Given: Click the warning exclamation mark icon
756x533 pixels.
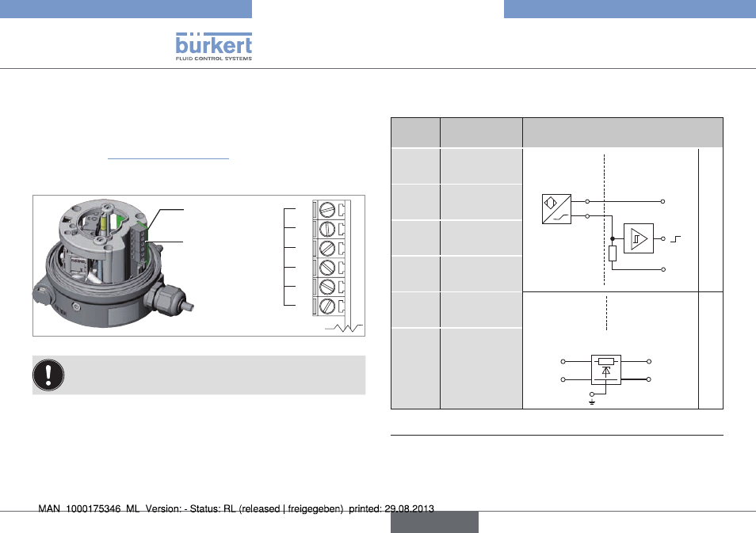Looking at the screenshot, I should (x=48, y=375).
